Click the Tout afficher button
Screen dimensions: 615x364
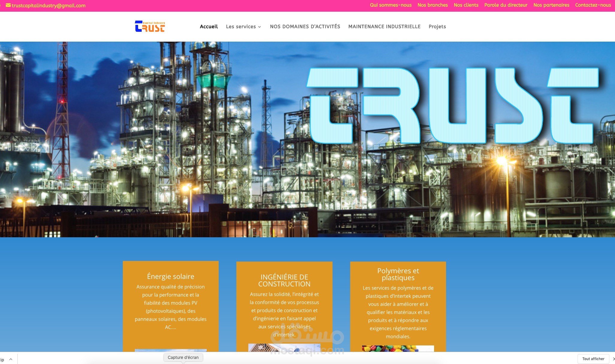tap(593, 359)
